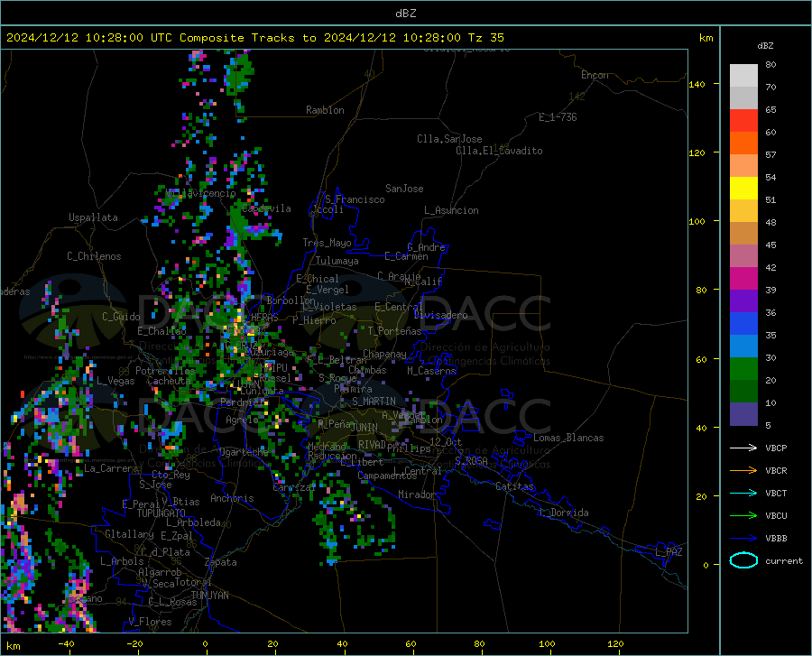Click the dBZ title at top center
Image resolution: width=812 pixels, height=656 pixels.
(x=405, y=14)
